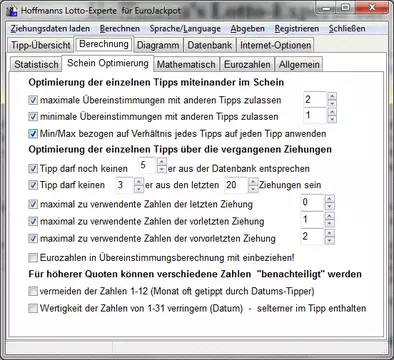
Task: Switch to the Diagramm tab
Action: coord(158,45)
